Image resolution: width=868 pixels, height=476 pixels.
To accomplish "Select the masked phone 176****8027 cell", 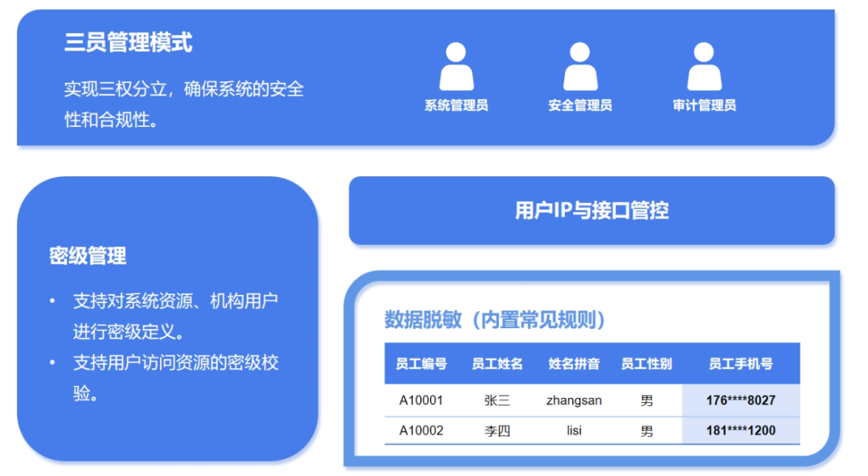I will click(x=740, y=400).
